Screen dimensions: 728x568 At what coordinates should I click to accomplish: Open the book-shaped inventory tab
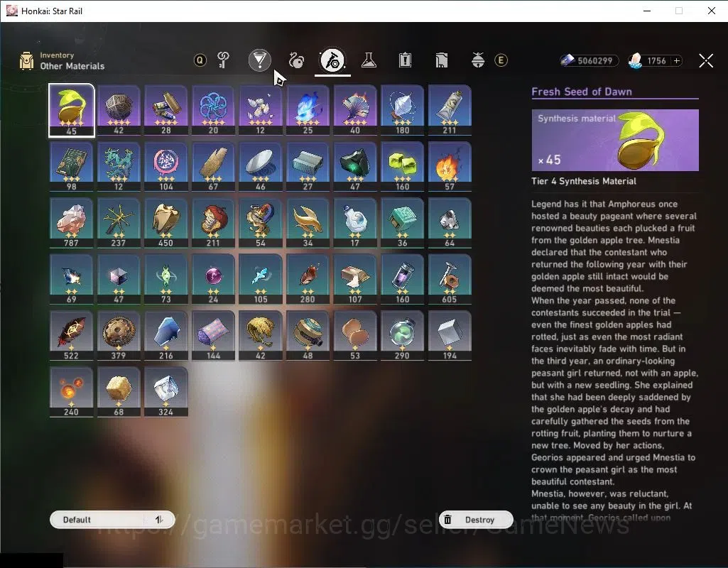coord(442,60)
